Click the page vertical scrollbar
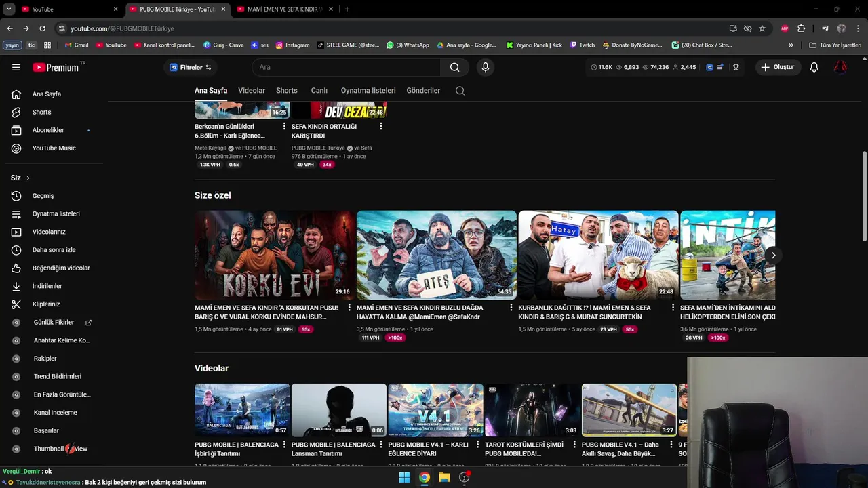The image size is (868, 488). point(864,195)
